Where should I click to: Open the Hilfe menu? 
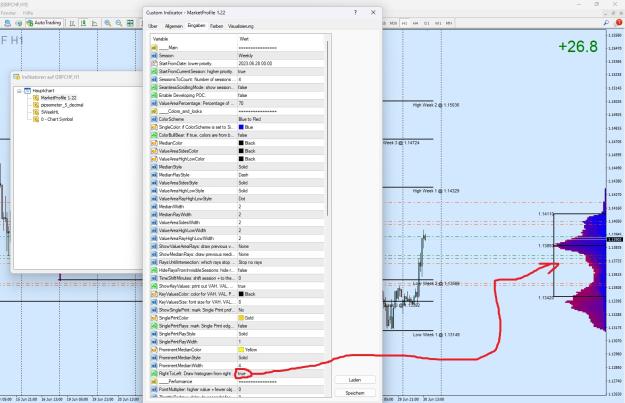tap(28, 13)
